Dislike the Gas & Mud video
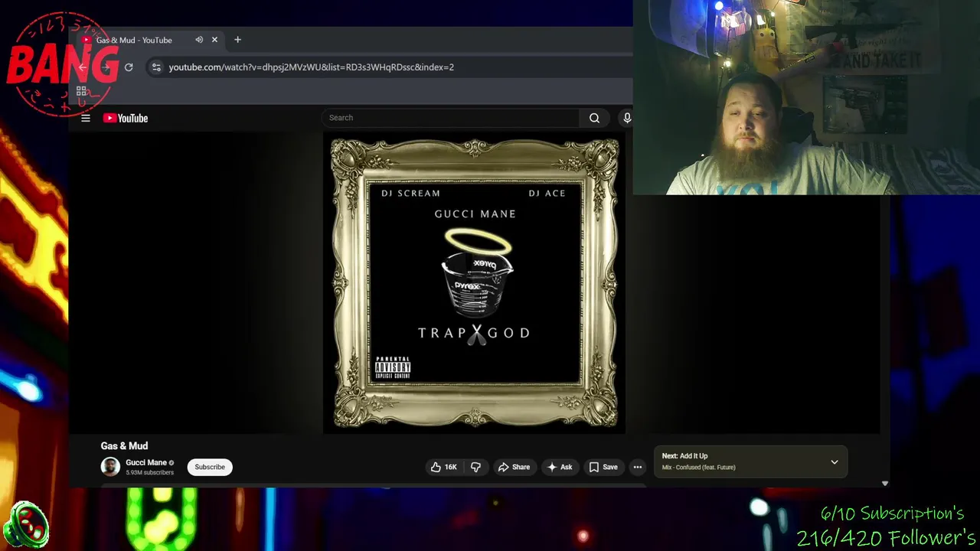 pos(475,467)
